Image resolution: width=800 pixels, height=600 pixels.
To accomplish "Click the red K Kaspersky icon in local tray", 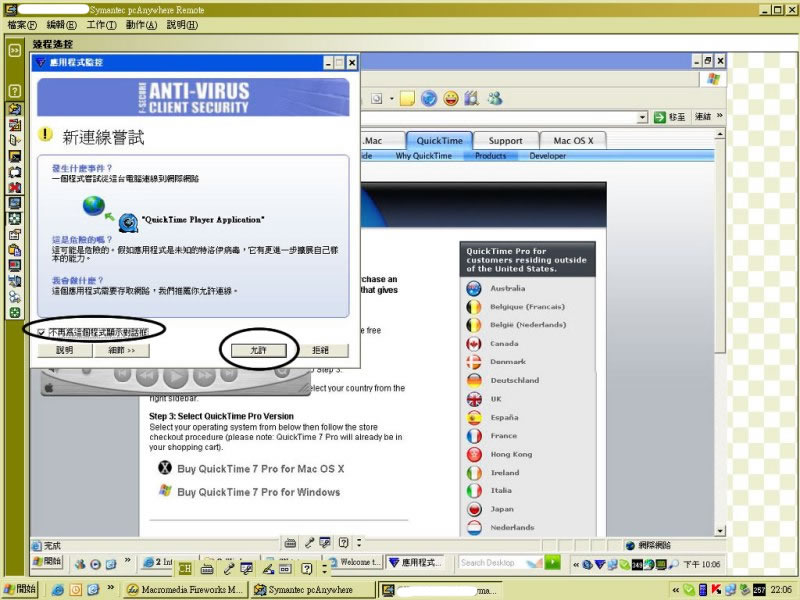I will [716, 590].
